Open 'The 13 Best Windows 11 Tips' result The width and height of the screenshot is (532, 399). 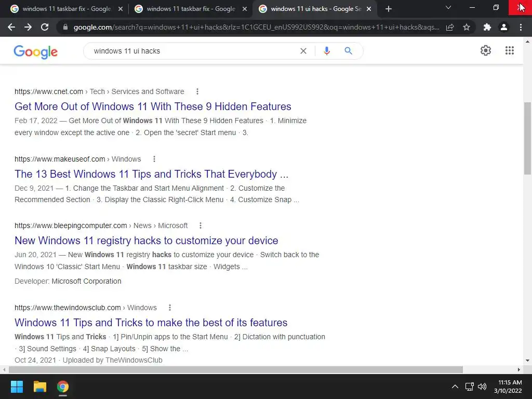pyautogui.click(x=151, y=174)
